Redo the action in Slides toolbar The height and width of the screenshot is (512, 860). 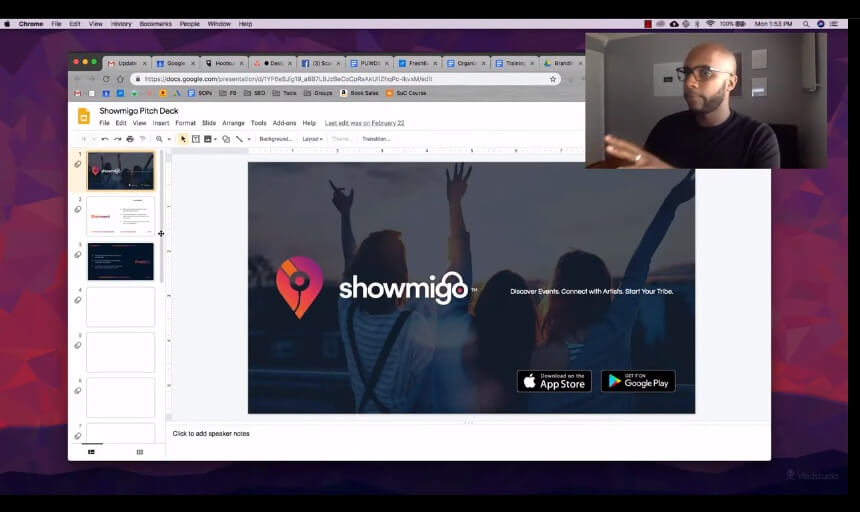pos(117,139)
